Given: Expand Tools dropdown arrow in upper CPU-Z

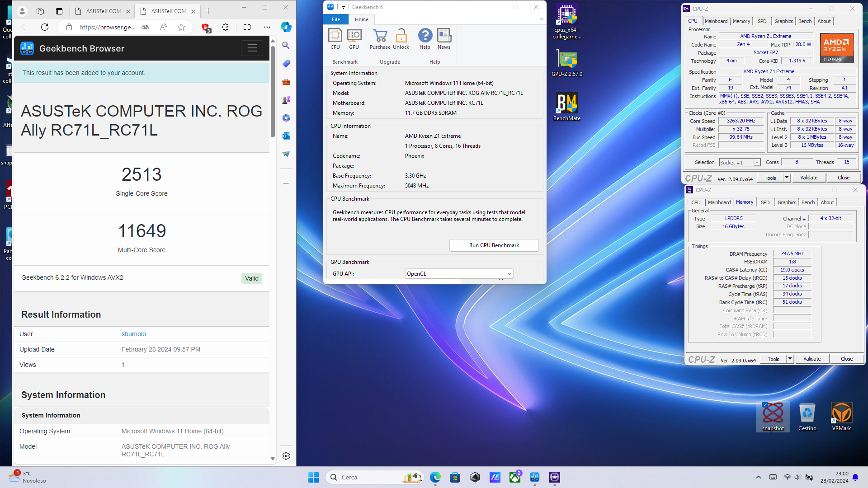Looking at the screenshot, I should [787, 178].
